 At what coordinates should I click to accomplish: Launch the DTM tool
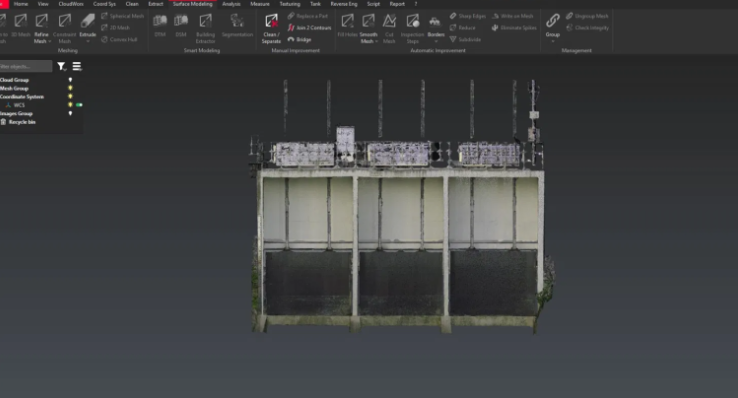coord(160,26)
